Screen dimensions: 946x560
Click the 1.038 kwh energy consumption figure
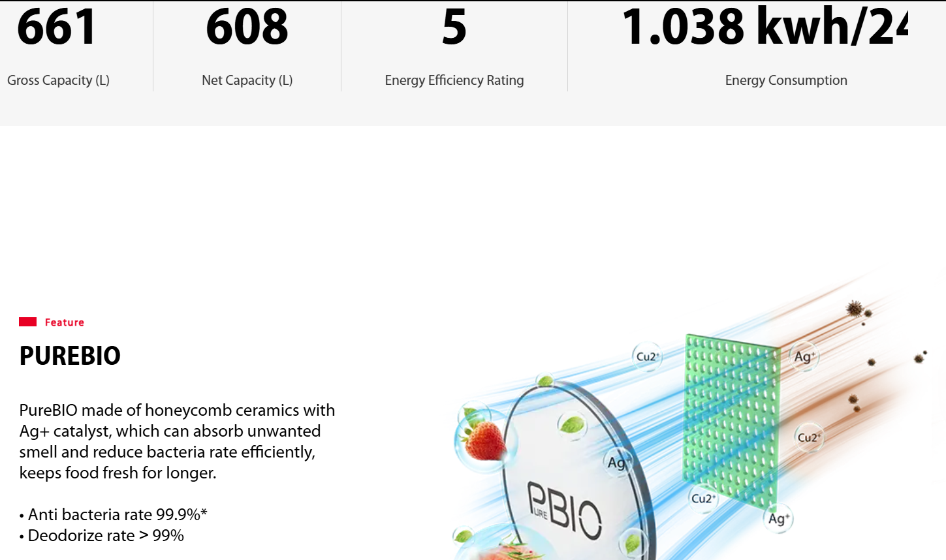764,27
